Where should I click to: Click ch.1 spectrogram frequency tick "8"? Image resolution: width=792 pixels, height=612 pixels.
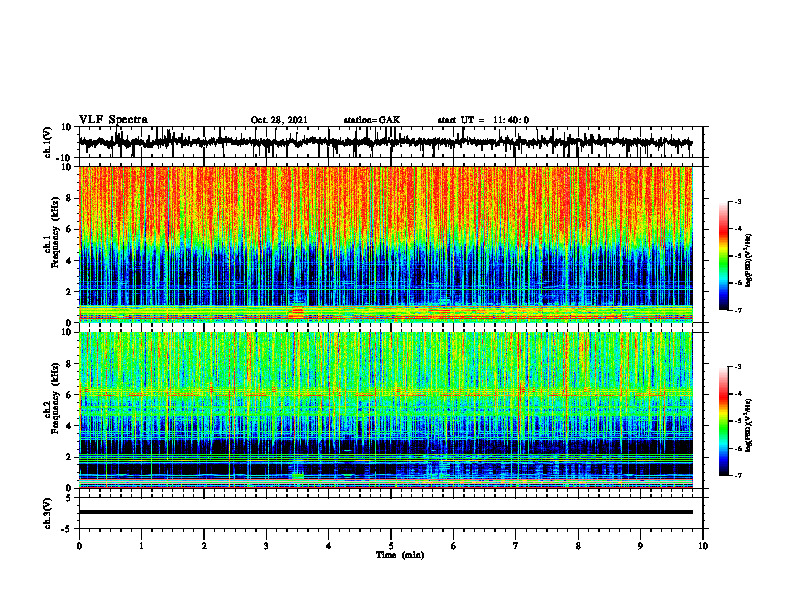70,198
